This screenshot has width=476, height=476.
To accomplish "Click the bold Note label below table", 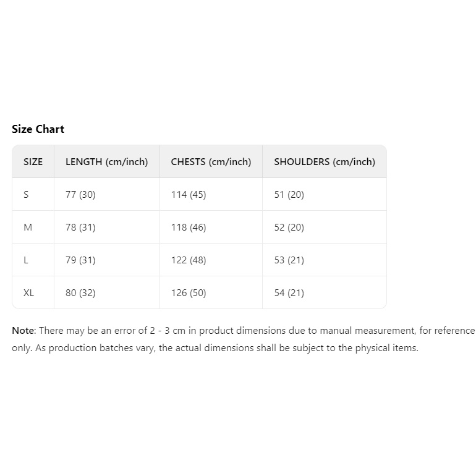I will tap(23, 330).
